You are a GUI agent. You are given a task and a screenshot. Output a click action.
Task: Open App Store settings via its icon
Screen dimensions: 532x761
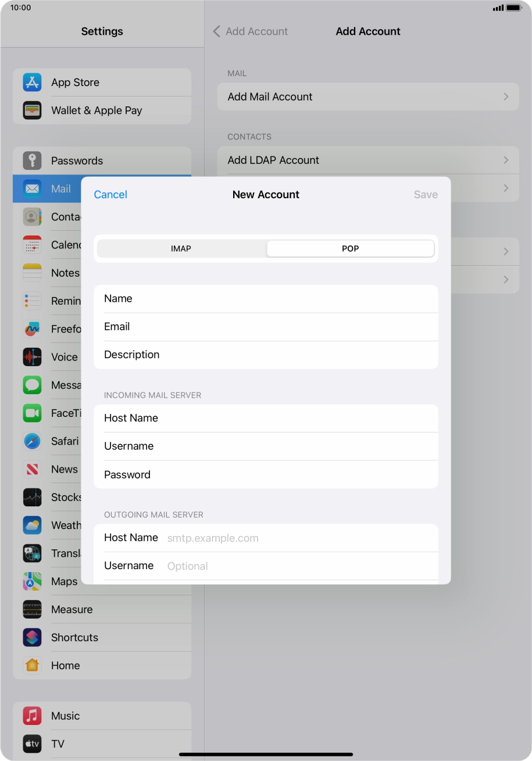[x=32, y=82]
